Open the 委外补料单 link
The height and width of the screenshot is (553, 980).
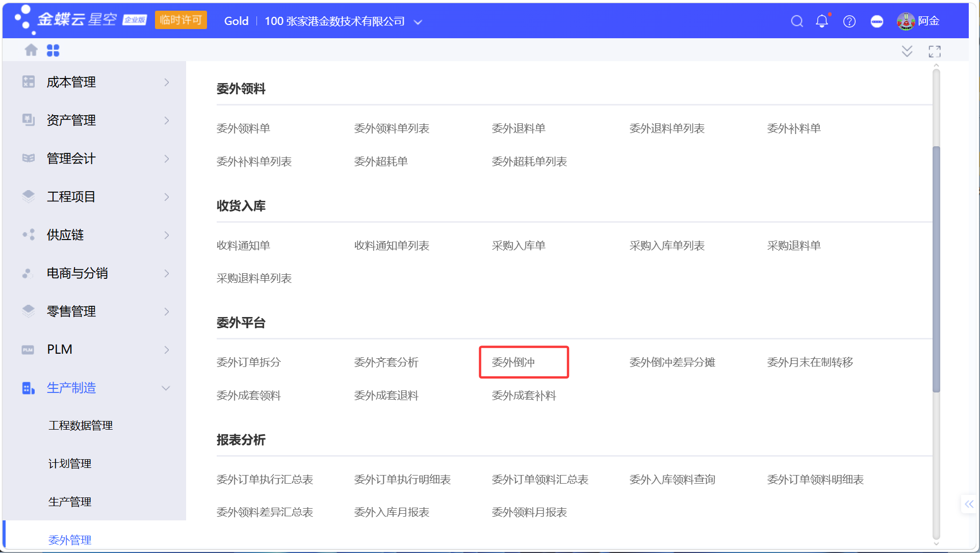coord(794,128)
